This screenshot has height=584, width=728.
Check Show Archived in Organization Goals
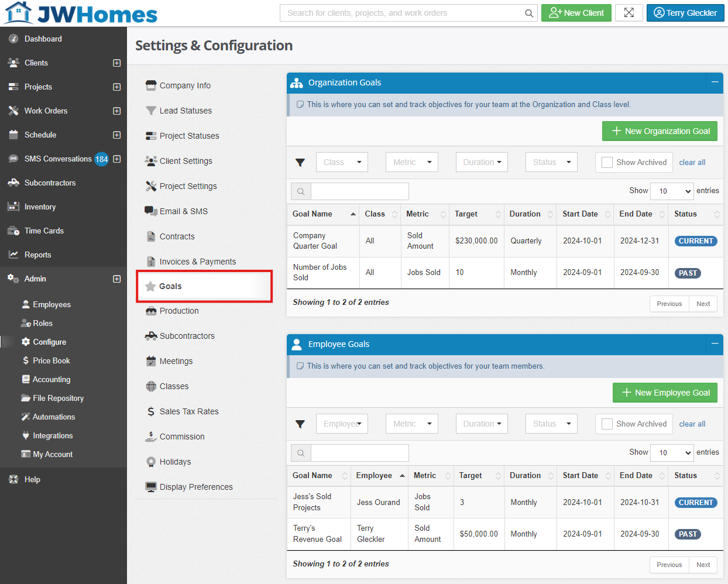(x=607, y=163)
